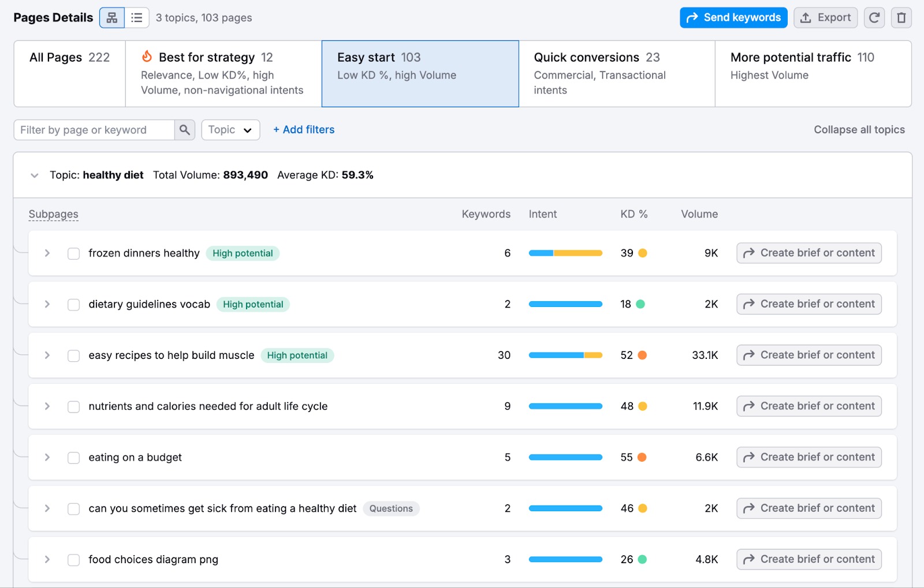Screen dimensions: 924x588
Task: Create brief or content for easy recipes row
Action: pos(809,355)
